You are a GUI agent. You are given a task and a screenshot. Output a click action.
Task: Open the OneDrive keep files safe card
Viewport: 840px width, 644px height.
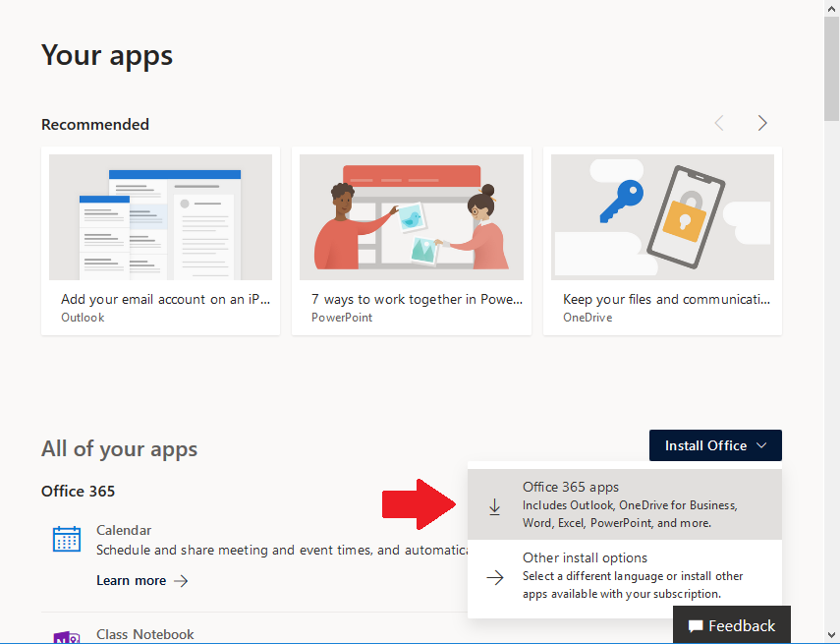point(662,241)
